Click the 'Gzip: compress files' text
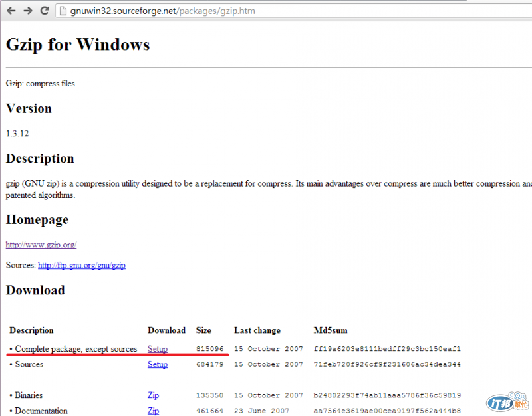This screenshot has width=532, height=416. pyautogui.click(x=41, y=84)
